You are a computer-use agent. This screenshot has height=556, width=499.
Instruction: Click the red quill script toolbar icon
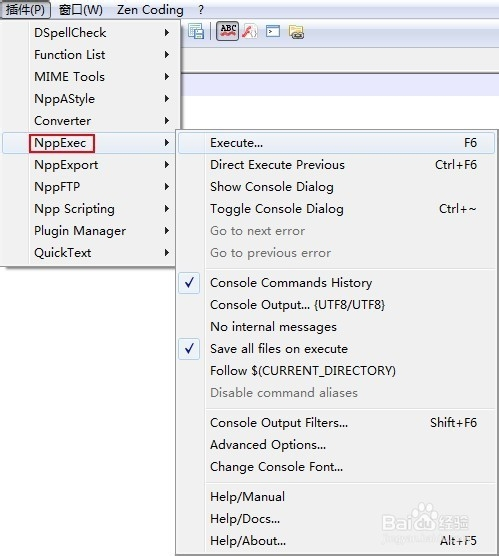250,32
